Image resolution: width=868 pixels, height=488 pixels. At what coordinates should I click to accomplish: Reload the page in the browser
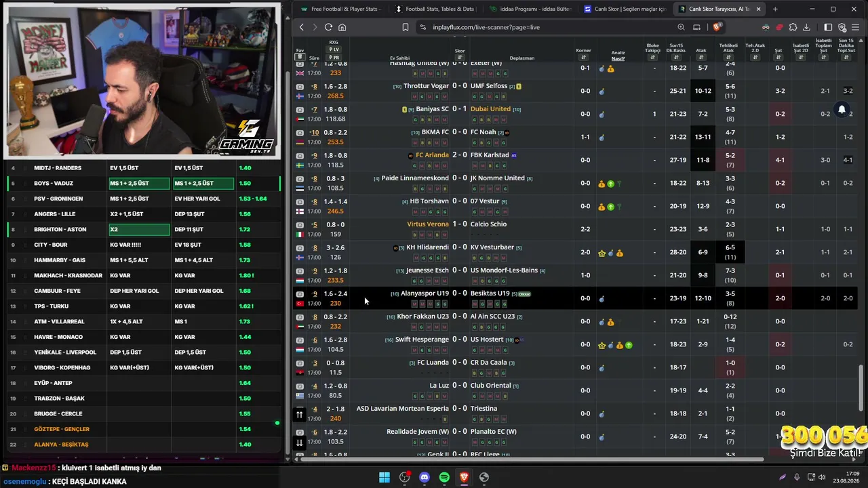328,27
